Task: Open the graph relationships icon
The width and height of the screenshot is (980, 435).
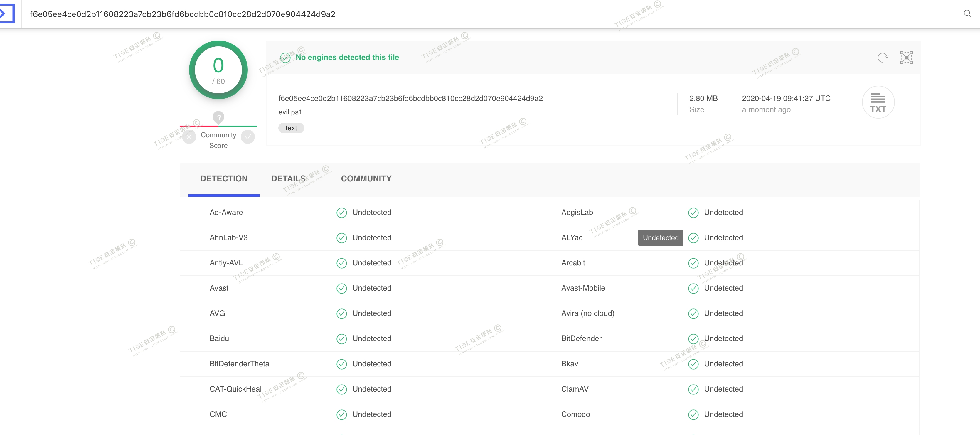Action: [906, 58]
